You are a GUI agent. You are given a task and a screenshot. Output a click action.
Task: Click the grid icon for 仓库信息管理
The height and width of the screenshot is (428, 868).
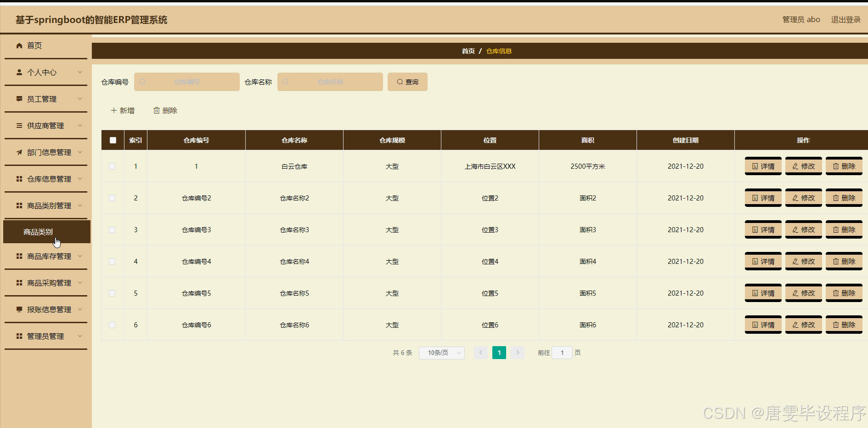(19, 179)
